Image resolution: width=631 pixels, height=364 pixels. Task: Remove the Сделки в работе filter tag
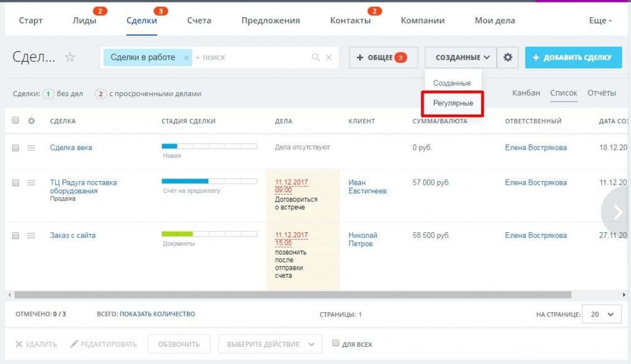click(186, 57)
